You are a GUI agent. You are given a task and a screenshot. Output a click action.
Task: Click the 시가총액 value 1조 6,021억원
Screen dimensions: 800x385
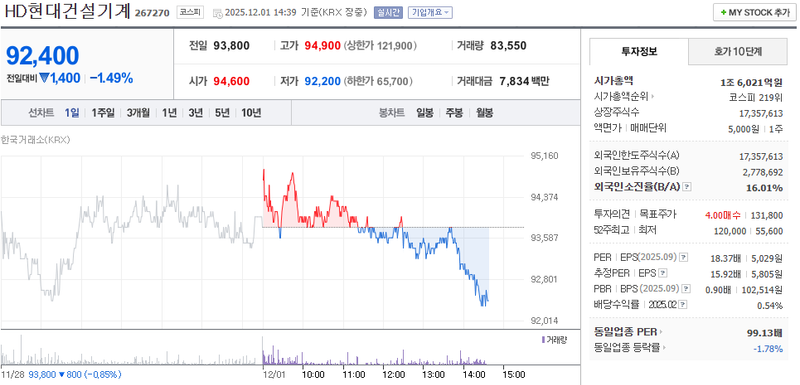click(x=751, y=82)
